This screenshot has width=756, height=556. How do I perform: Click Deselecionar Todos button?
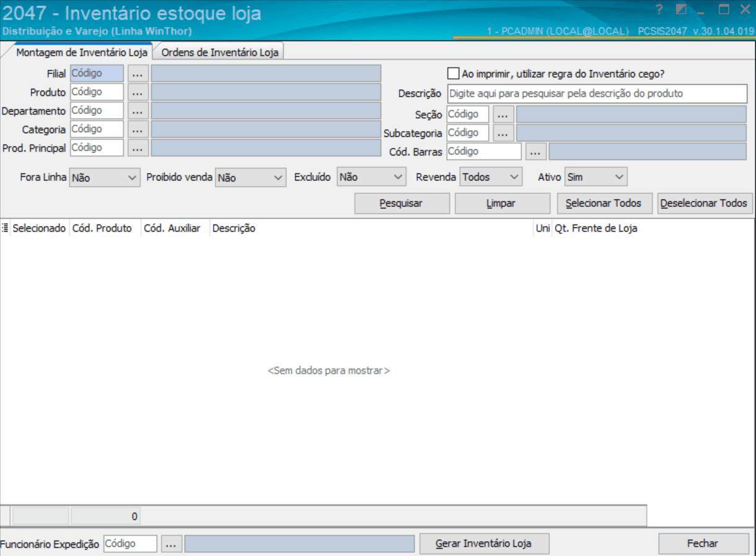pyautogui.click(x=705, y=203)
